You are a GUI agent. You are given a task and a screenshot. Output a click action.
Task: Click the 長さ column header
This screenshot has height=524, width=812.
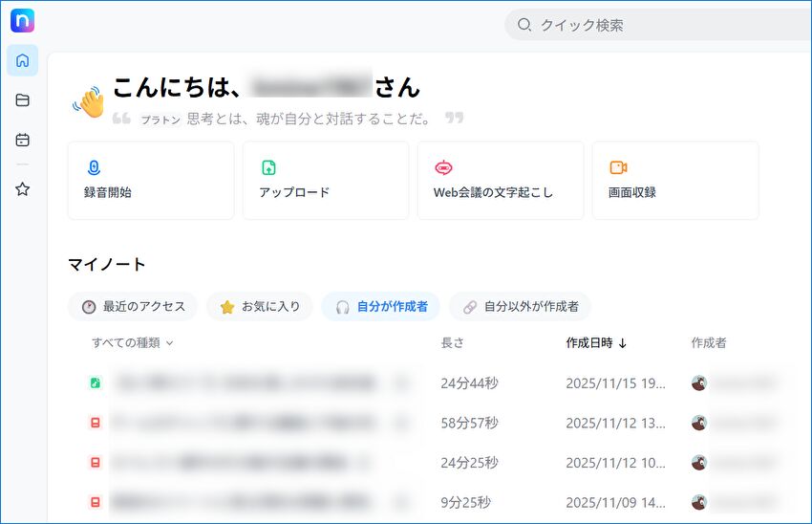click(452, 342)
